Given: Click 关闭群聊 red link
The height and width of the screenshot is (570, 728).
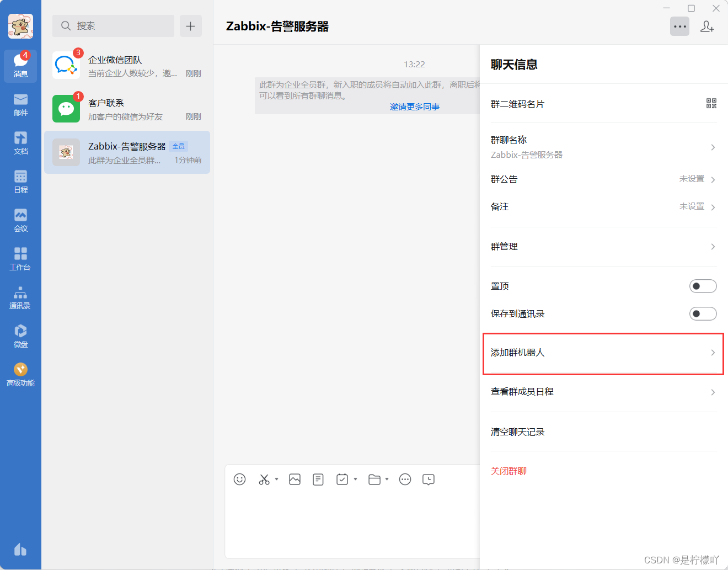Looking at the screenshot, I should 508,471.
